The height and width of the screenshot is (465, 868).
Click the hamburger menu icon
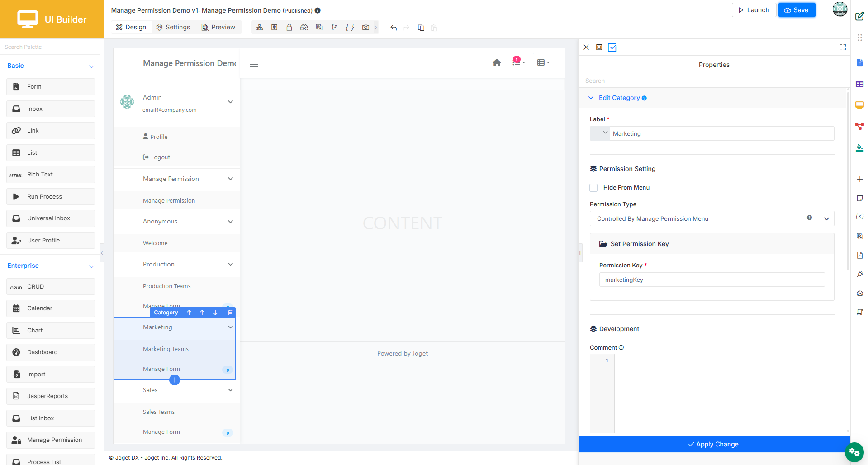click(x=254, y=64)
